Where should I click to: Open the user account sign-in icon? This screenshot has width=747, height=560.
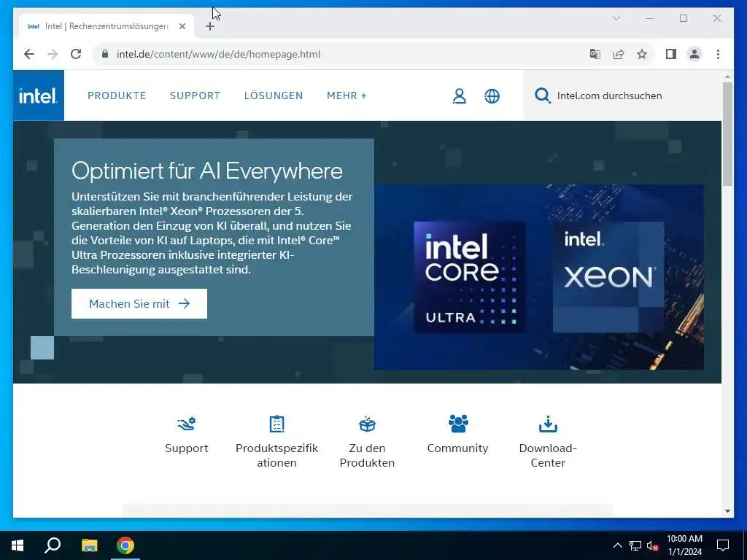[x=460, y=96]
